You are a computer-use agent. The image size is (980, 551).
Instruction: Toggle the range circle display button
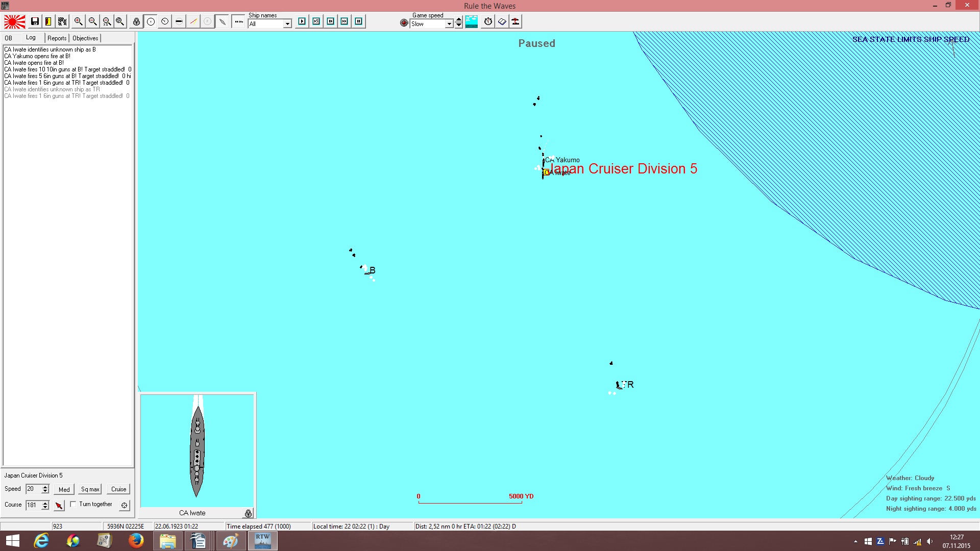pos(151,21)
